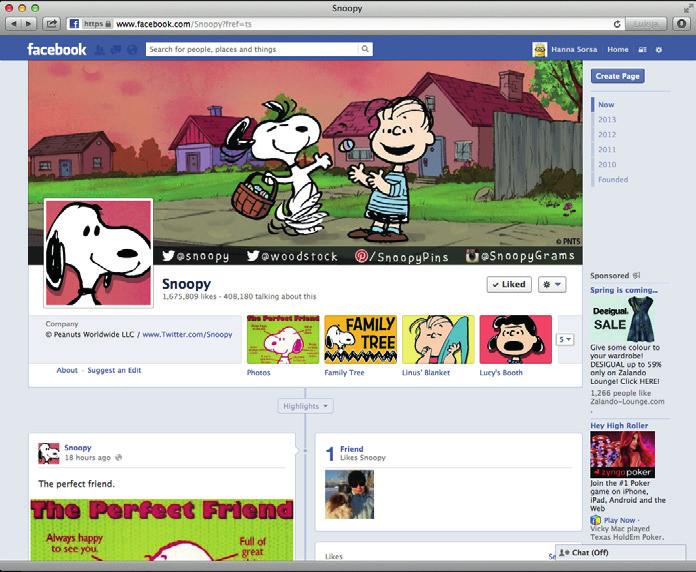The image size is (696, 572).
Task: Open the Photos tab thumbnail
Action: [x=283, y=339]
